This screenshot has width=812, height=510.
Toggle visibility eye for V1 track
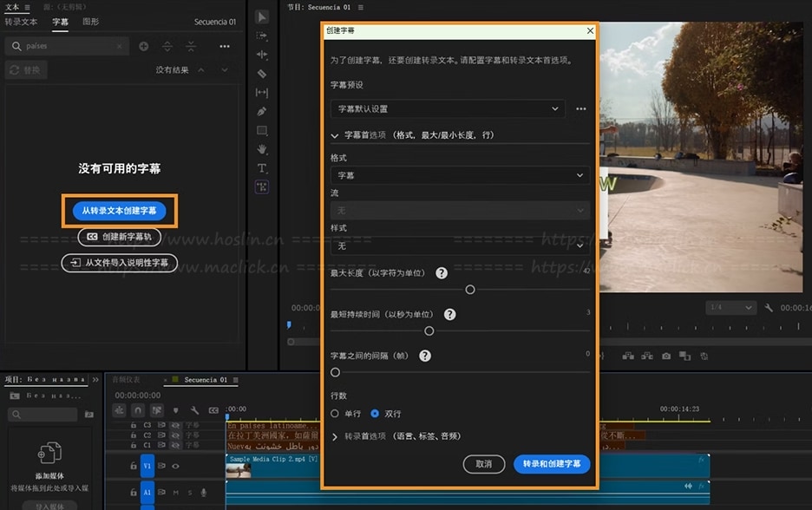click(175, 467)
